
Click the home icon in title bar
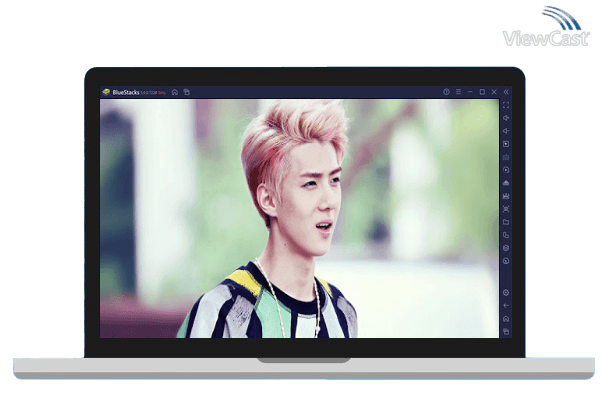tap(175, 92)
